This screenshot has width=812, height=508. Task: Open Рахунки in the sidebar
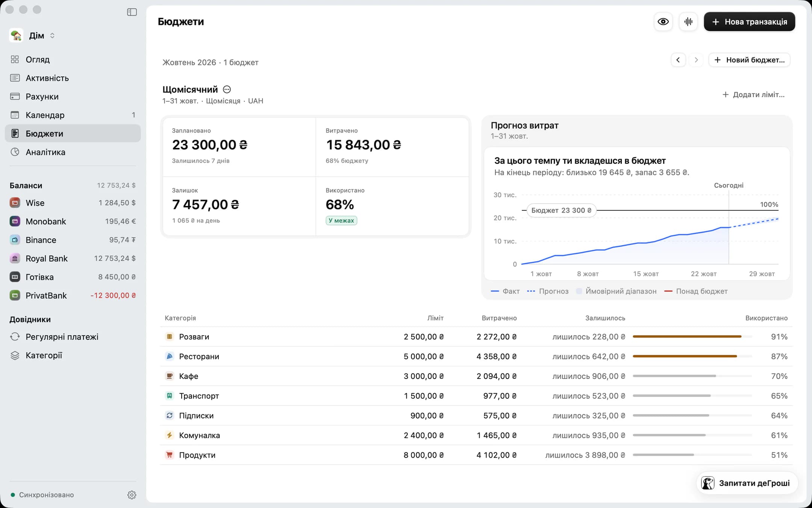click(x=73, y=96)
